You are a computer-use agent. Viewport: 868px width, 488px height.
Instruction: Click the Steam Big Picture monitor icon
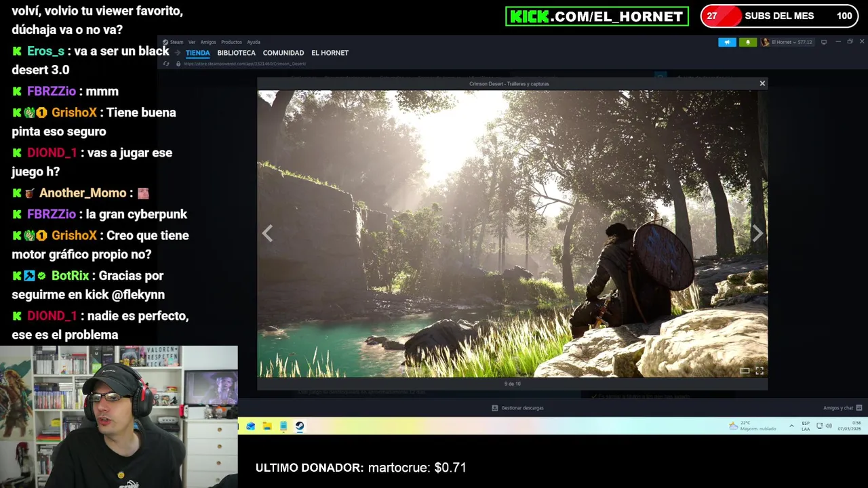(824, 42)
